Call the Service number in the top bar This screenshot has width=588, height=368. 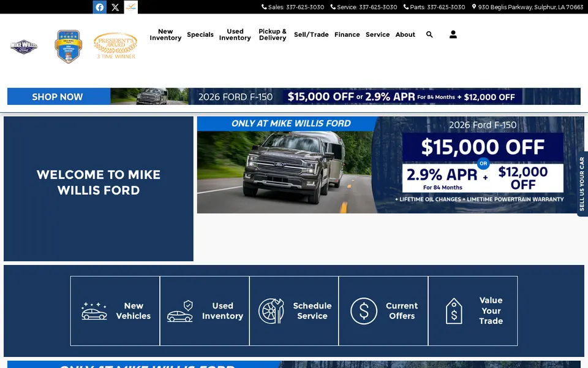click(378, 7)
